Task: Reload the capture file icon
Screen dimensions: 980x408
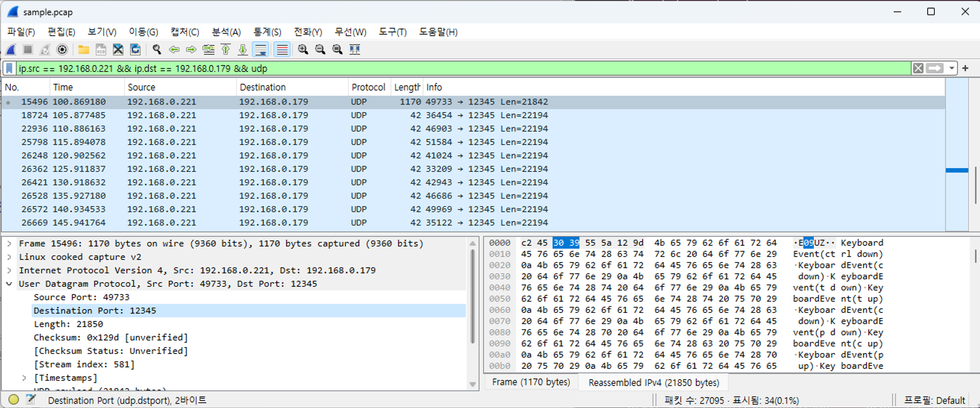Action: tap(135, 49)
